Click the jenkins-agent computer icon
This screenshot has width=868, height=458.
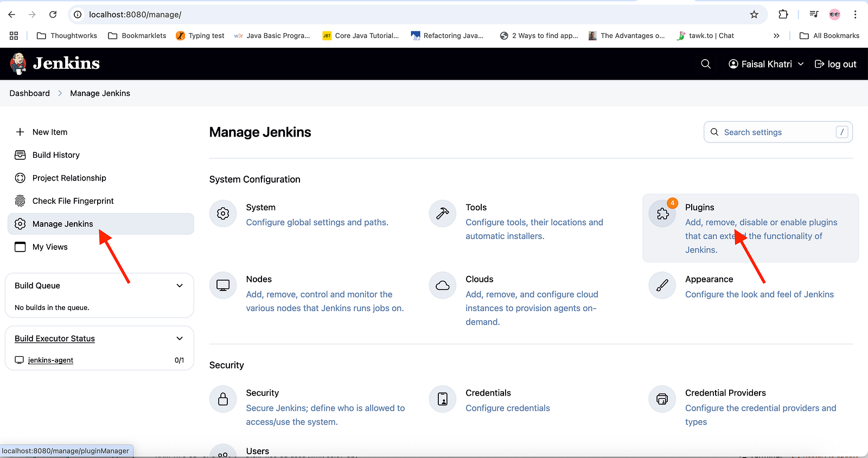coord(20,360)
